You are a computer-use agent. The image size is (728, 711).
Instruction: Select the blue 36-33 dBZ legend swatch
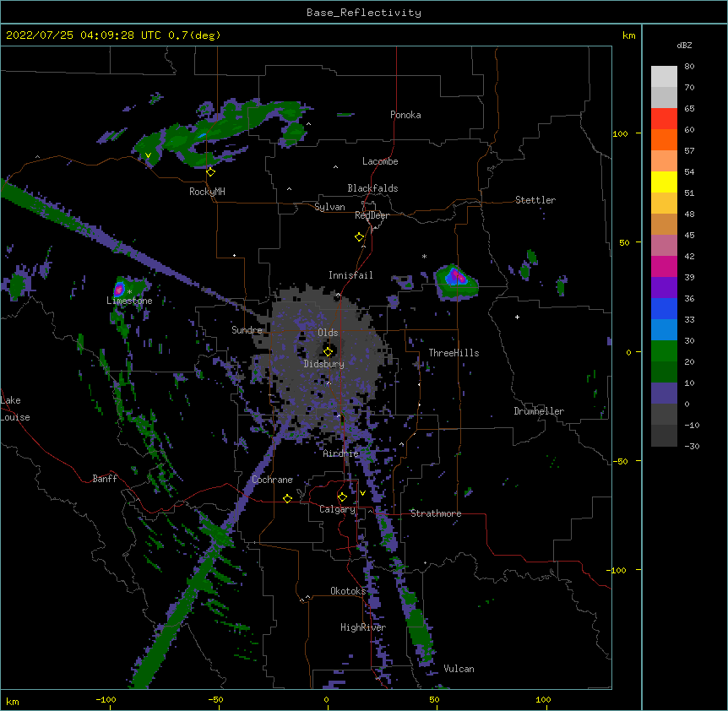[x=664, y=308]
